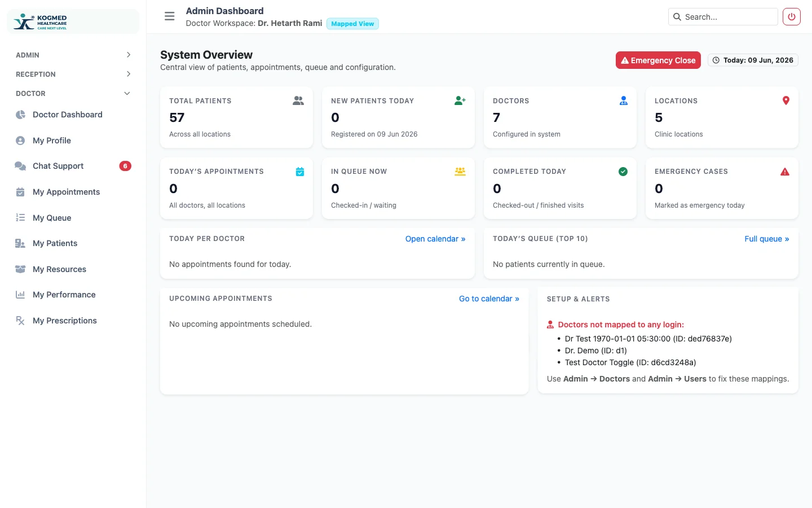812x508 pixels.
Task: Click 'Registered on 09 Jun 2026' text
Action: 374,134
